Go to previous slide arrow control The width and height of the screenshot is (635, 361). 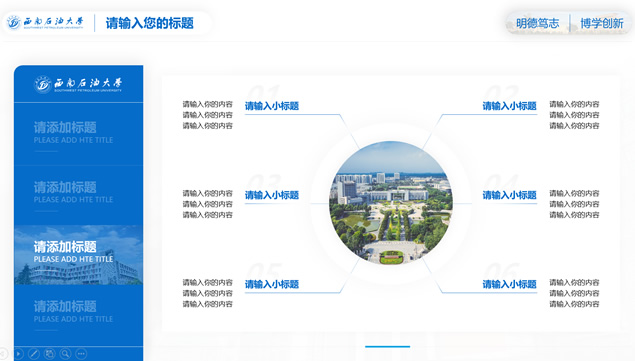[x=3, y=354]
